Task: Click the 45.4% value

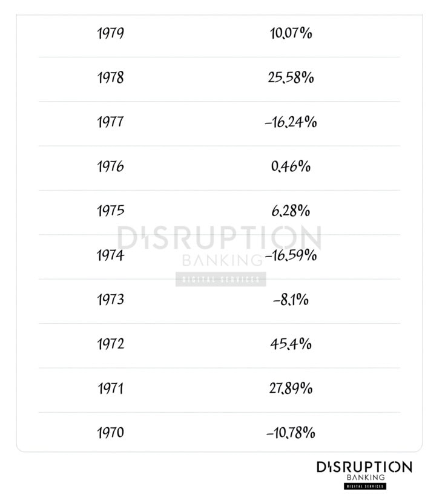Action: [291, 344]
